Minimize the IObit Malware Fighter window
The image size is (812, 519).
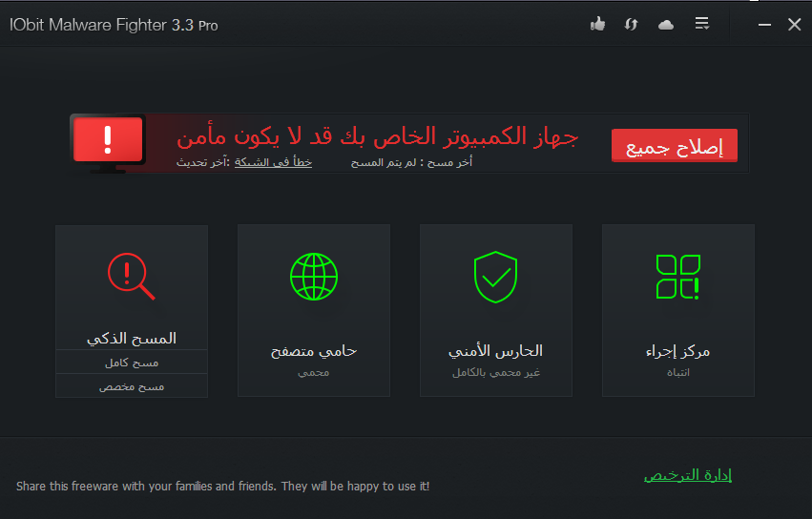(x=763, y=25)
